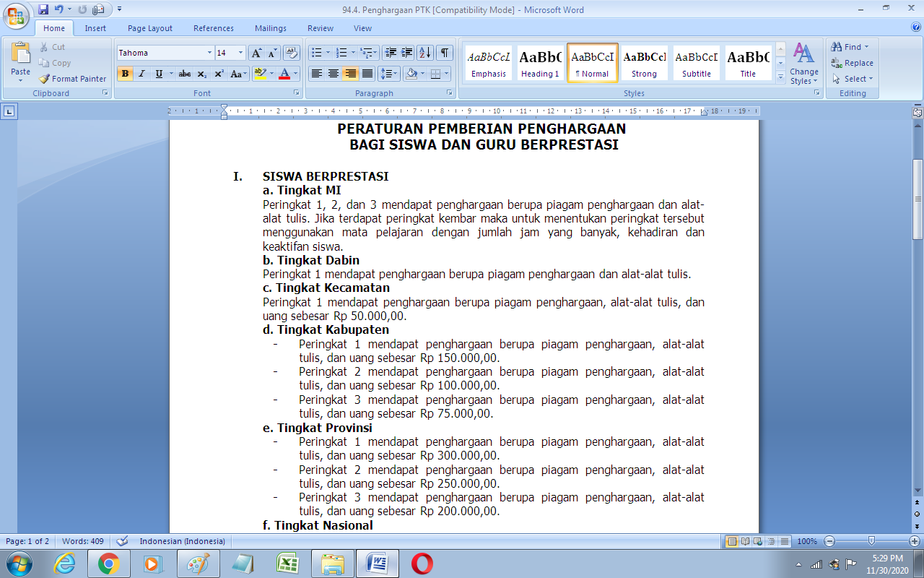Shrink font size

click(272, 53)
